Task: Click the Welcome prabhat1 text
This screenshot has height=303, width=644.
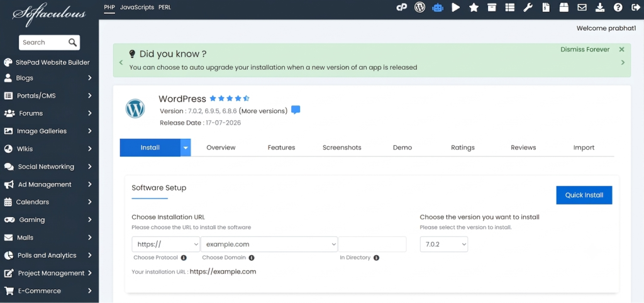Action: coord(606,28)
